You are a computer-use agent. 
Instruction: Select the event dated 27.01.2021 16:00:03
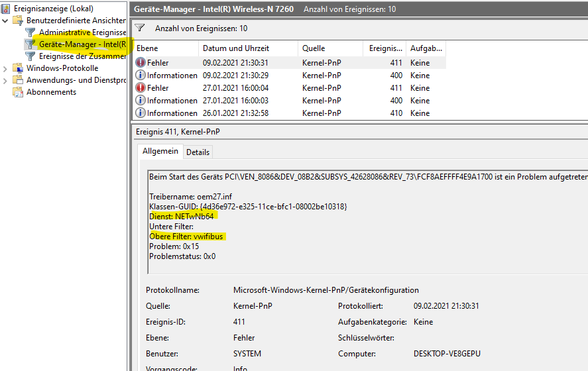click(x=290, y=101)
